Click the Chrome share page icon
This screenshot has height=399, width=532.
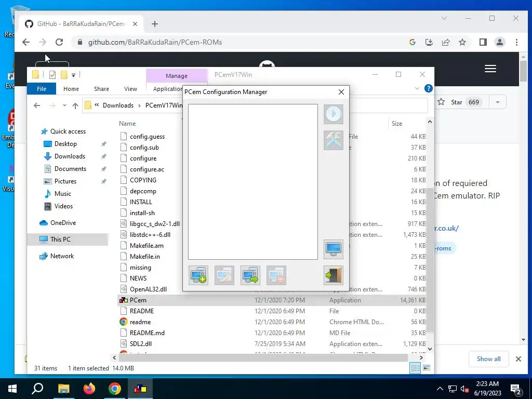click(x=445, y=42)
